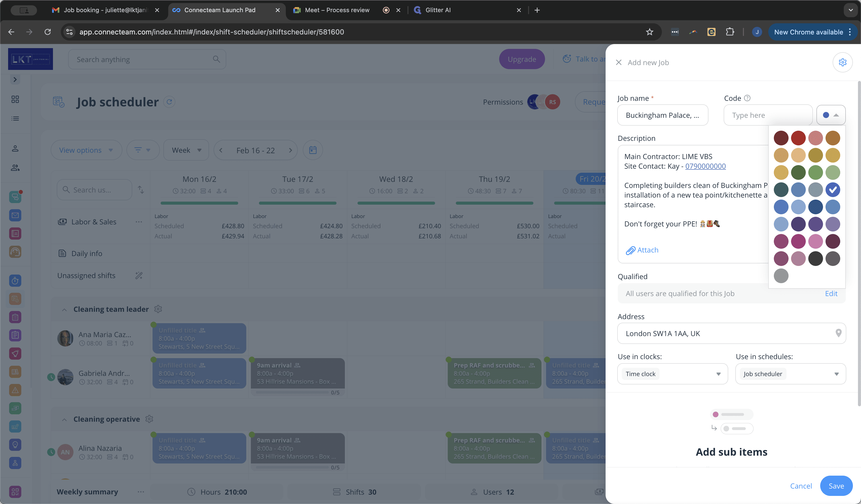This screenshot has width=861, height=504.
Task: Open a new Chrome tab
Action: coord(537,10)
